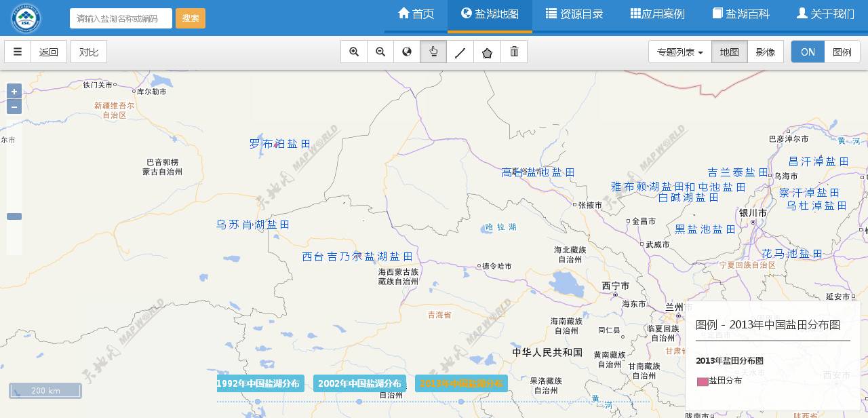The width and height of the screenshot is (868, 418).
Task: Switch basemap from 地图 to 影像
Action: point(766,52)
